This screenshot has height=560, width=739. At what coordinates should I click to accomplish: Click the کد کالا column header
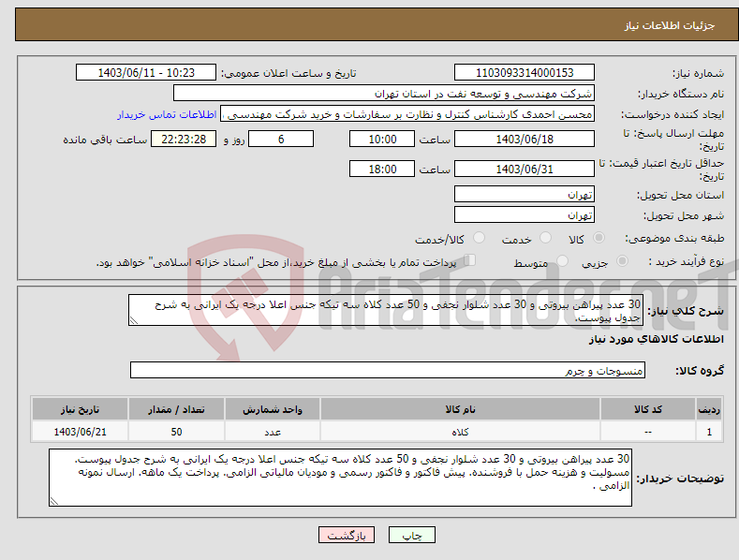(x=648, y=409)
